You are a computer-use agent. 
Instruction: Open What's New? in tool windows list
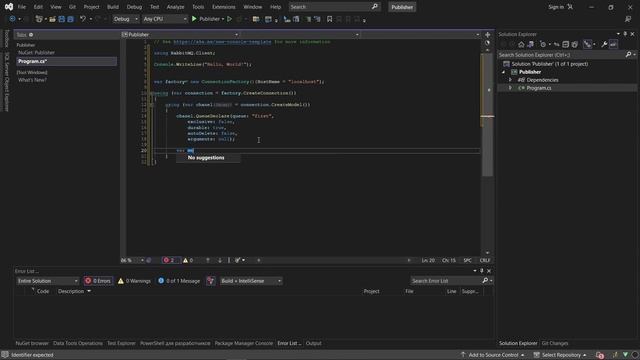tap(32, 80)
